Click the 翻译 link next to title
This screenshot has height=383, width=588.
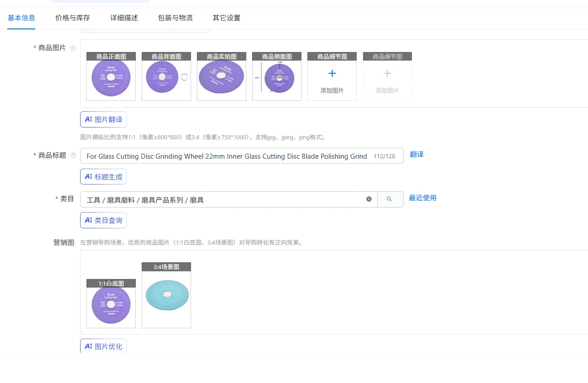[x=416, y=155]
